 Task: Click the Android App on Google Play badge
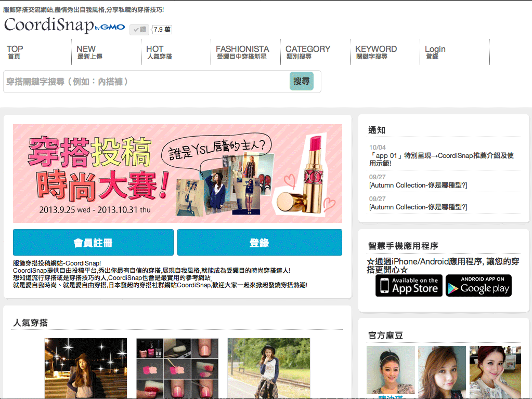click(x=478, y=285)
